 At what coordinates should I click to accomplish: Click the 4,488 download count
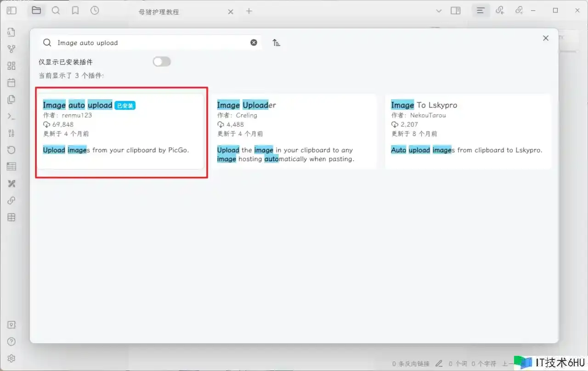235,124
